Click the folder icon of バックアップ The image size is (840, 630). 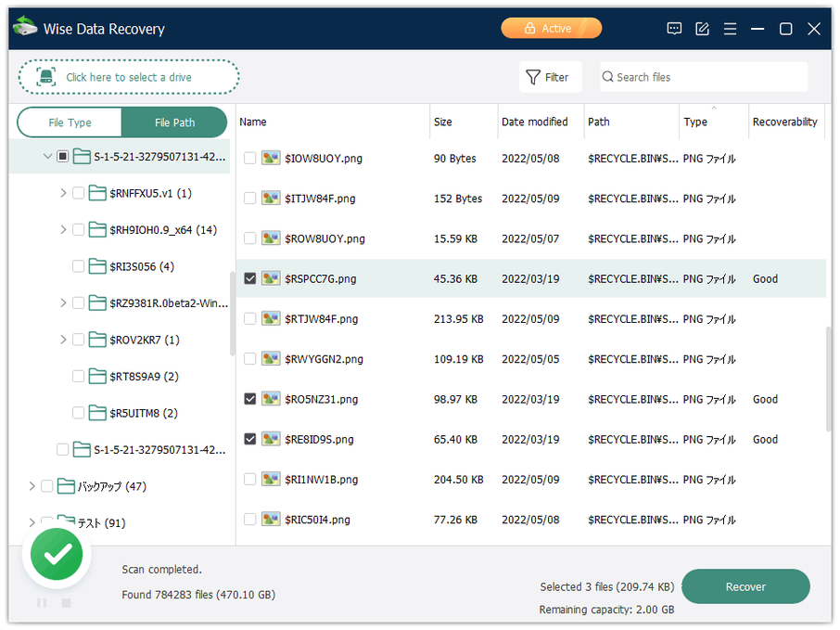(x=66, y=486)
